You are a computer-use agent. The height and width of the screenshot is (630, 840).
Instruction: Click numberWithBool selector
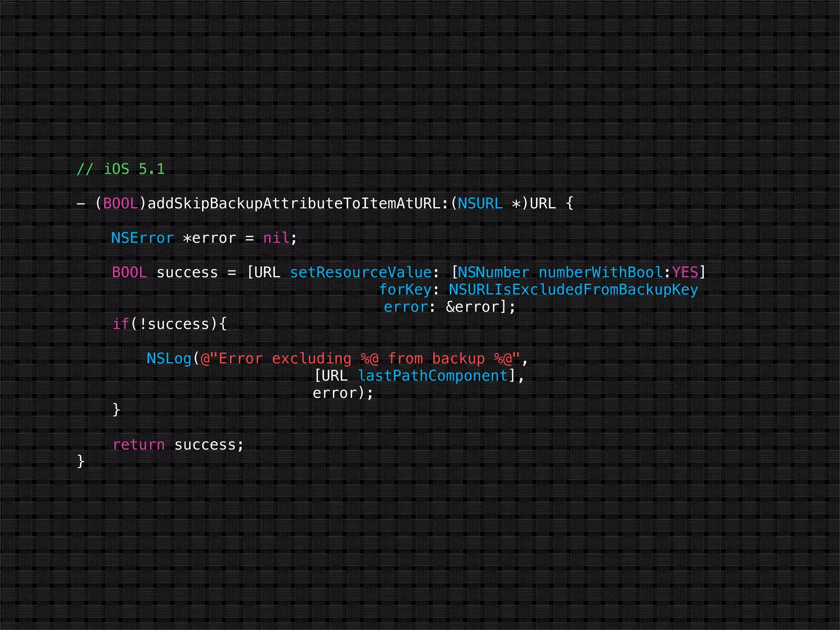tap(601, 272)
